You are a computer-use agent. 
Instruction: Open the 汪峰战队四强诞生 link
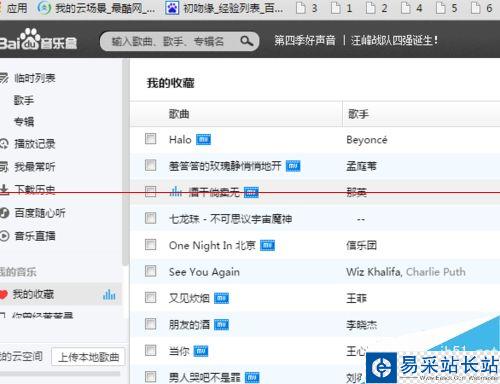pos(394,41)
